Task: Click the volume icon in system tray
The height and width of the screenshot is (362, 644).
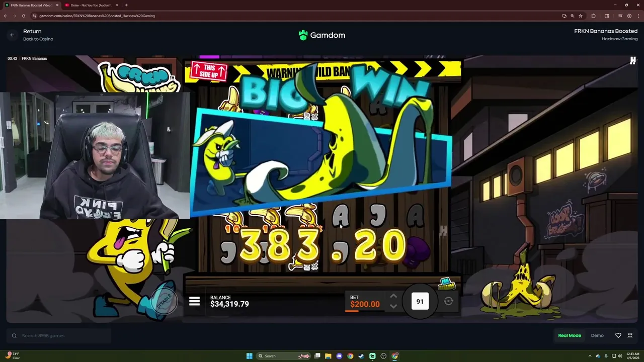Action: click(620, 356)
